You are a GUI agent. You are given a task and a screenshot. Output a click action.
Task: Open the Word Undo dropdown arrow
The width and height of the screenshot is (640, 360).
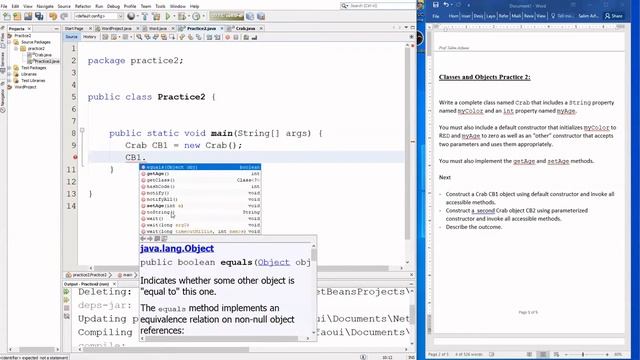click(x=451, y=5)
